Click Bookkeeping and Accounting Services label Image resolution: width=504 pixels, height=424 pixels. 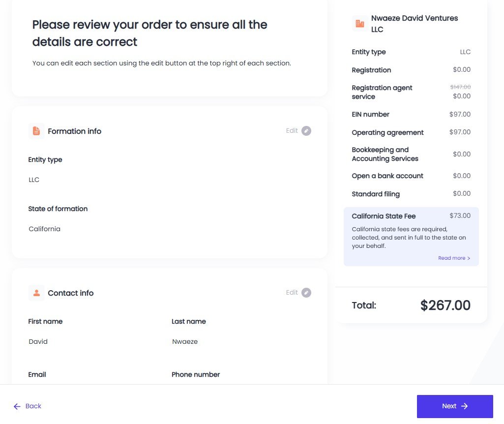point(385,154)
